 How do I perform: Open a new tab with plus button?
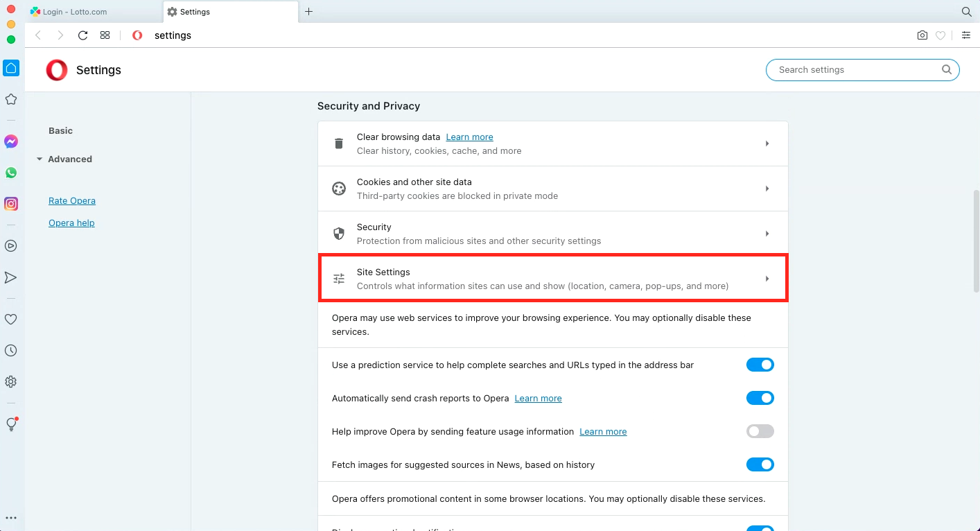[x=309, y=12]
